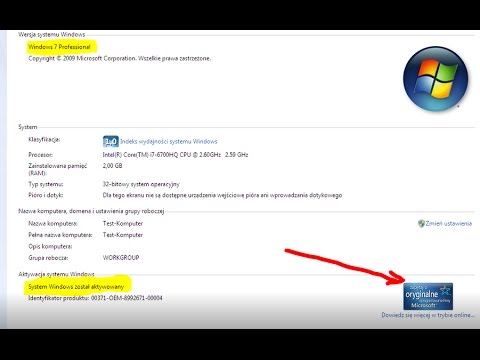This screenshot has height=360, width=480.
Task: Click the 'Wersja systemu Windows' section heading
Action: coord(52,34)
